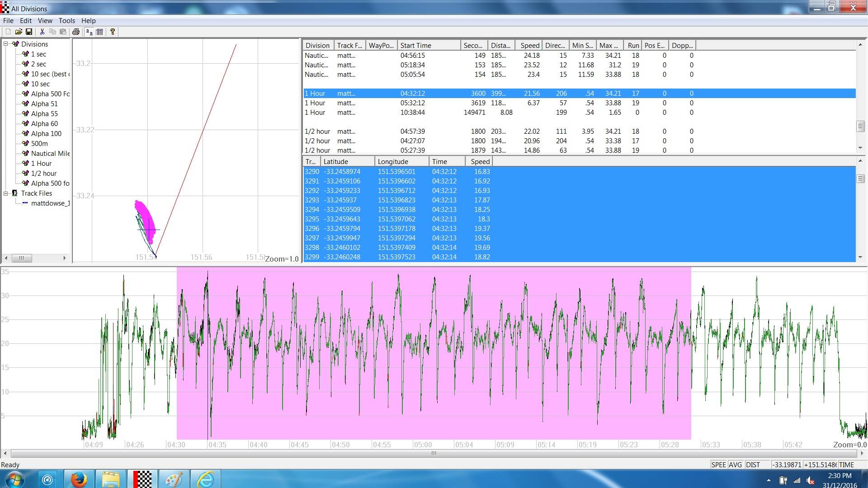Click the Print toolbar icon
This screenshot has height=488, width=868.
click(76, 32)
